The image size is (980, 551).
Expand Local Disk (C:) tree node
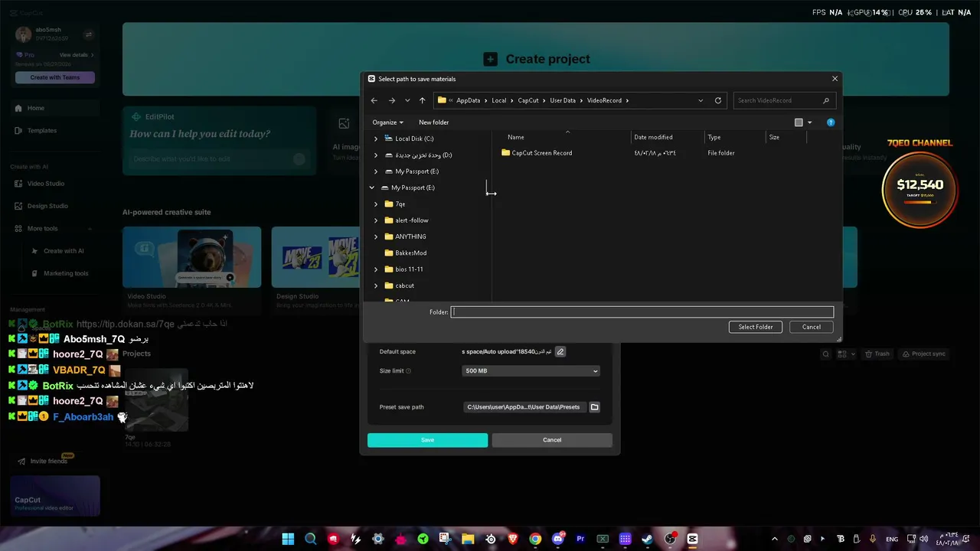click(x=376, y=139)
